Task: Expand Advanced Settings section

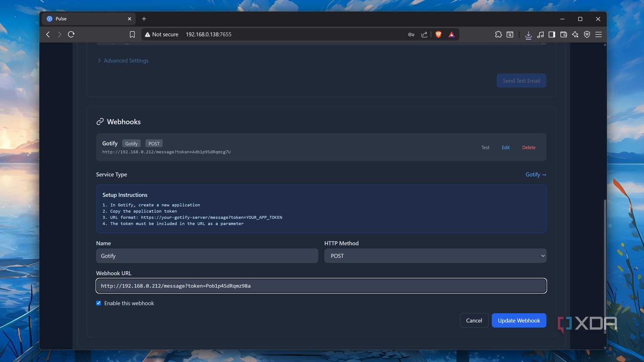Action: coord(123,60)
